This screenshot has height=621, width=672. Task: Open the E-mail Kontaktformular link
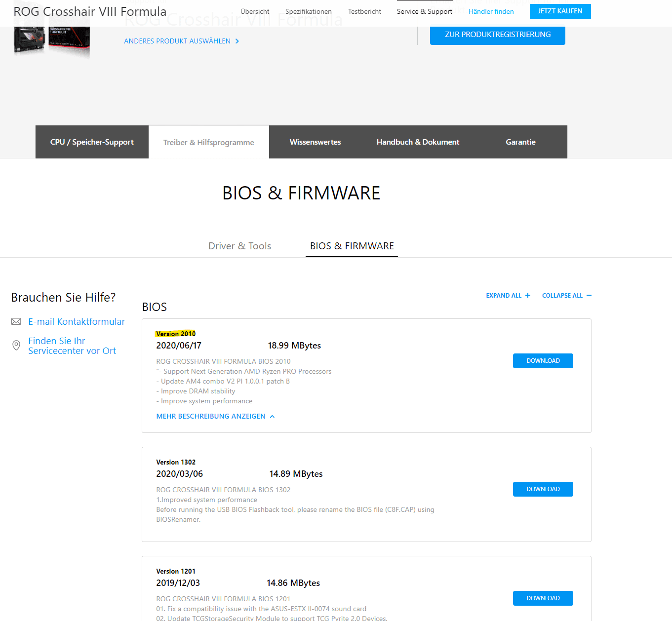click(x=77, y=322)
